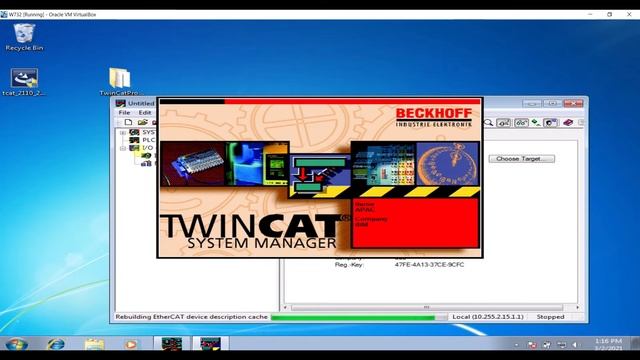The width and height of the screenshot is (640, 360).
Task: Click the scrollbar left arrow
Action: click(x=286, y=307)
